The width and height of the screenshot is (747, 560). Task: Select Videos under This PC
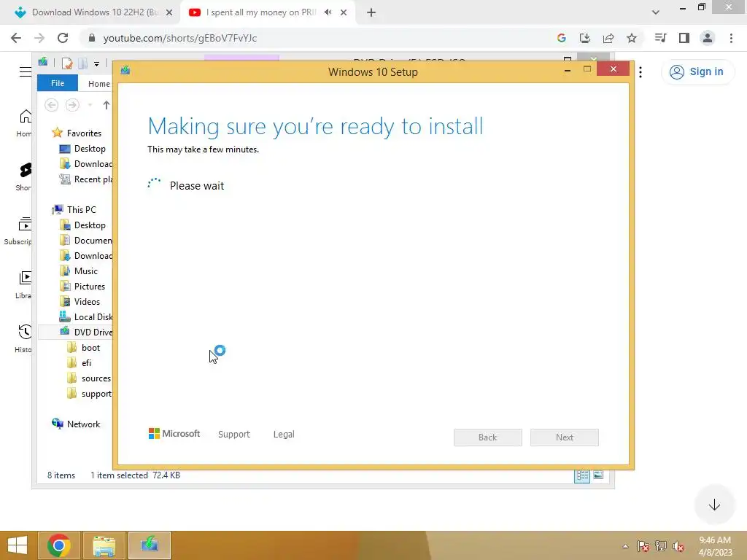[80, 301]
